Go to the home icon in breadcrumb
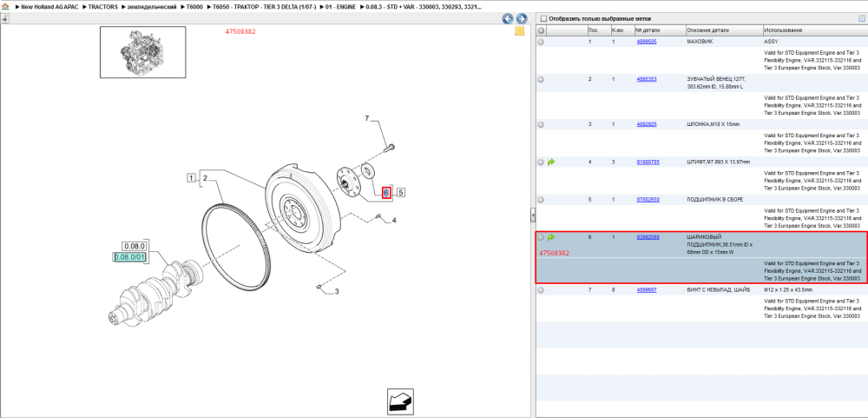The image size is (868, 418). tap(5, 8)
